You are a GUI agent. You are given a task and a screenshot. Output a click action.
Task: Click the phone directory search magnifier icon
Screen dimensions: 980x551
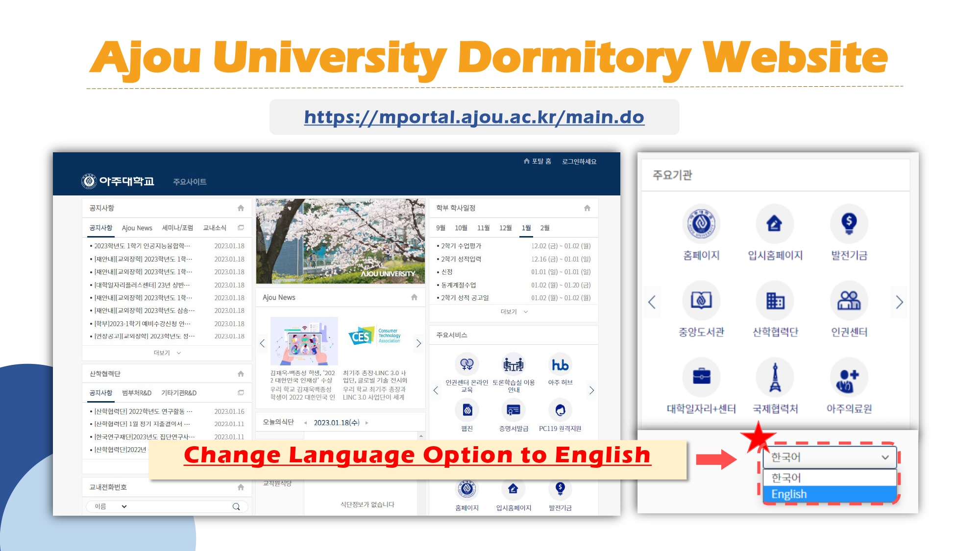[x=236, y=506]
